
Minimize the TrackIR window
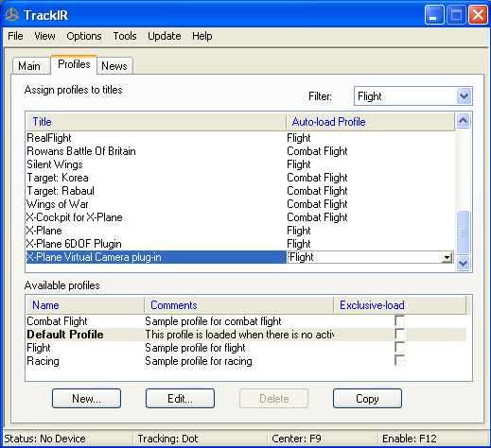(434, 15)
